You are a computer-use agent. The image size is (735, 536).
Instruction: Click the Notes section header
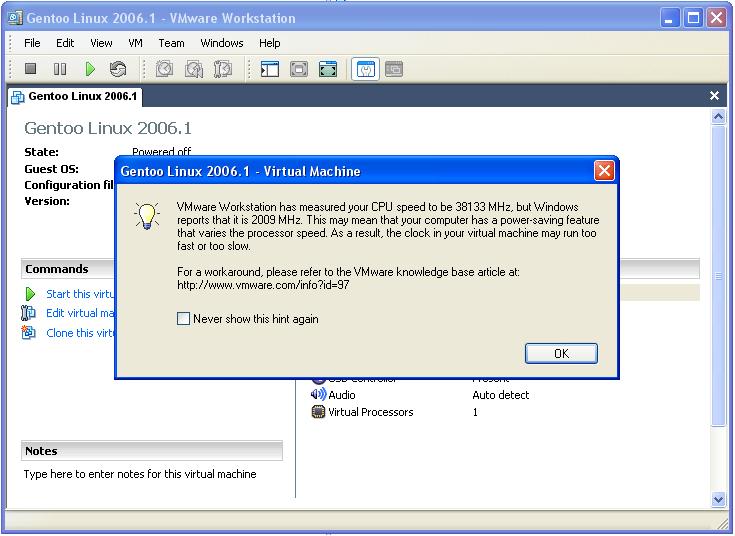(x=152, y=451)
